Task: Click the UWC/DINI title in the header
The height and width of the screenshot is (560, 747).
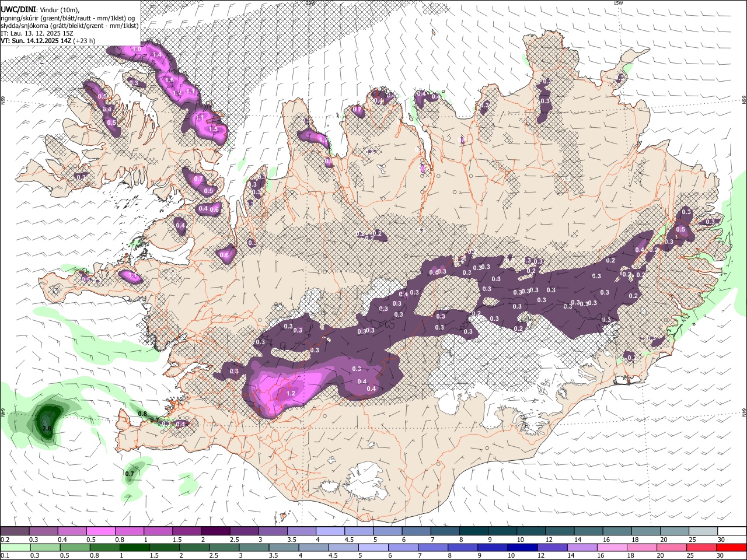Action: coord(17,9)
